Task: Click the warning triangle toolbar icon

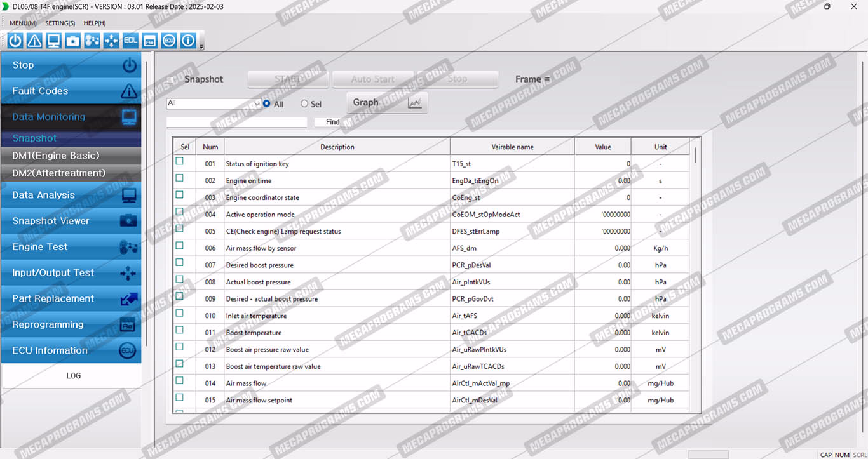Action: (34, 41)
